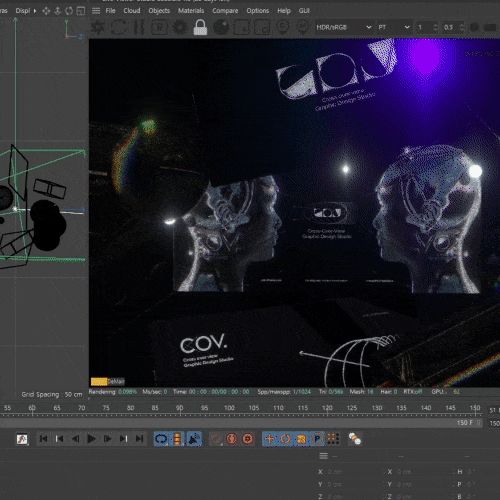The image size is (500, 500).
Task: Open Octane settings gear icon
Action: coord(180,27)
